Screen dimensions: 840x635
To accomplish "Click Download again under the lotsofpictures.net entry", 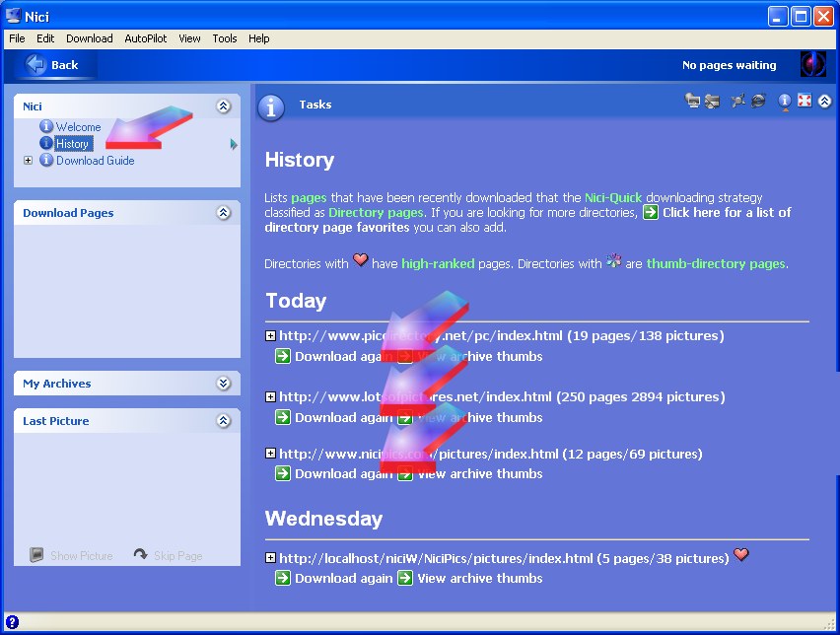I will coord(343,417).
